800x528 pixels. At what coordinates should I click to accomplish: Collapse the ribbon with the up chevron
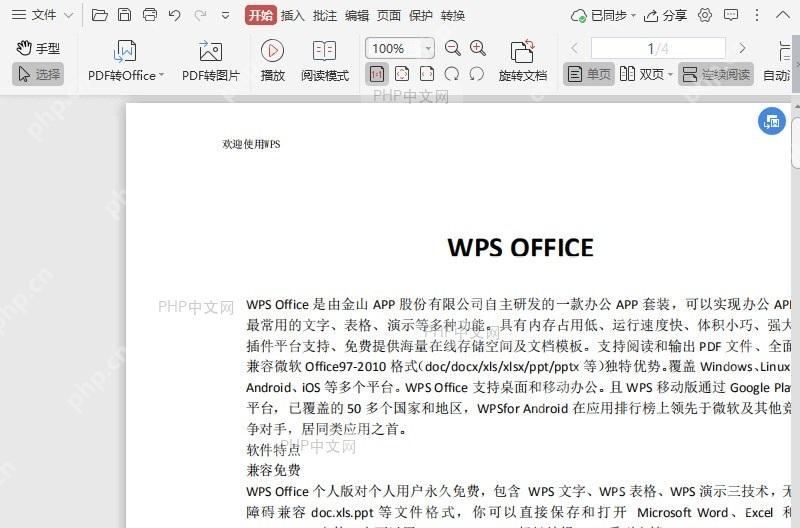pos(783,15)
